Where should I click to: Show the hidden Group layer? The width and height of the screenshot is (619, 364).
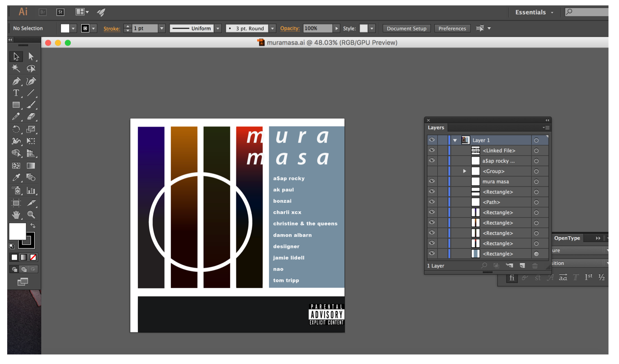(x=432, y=171)
